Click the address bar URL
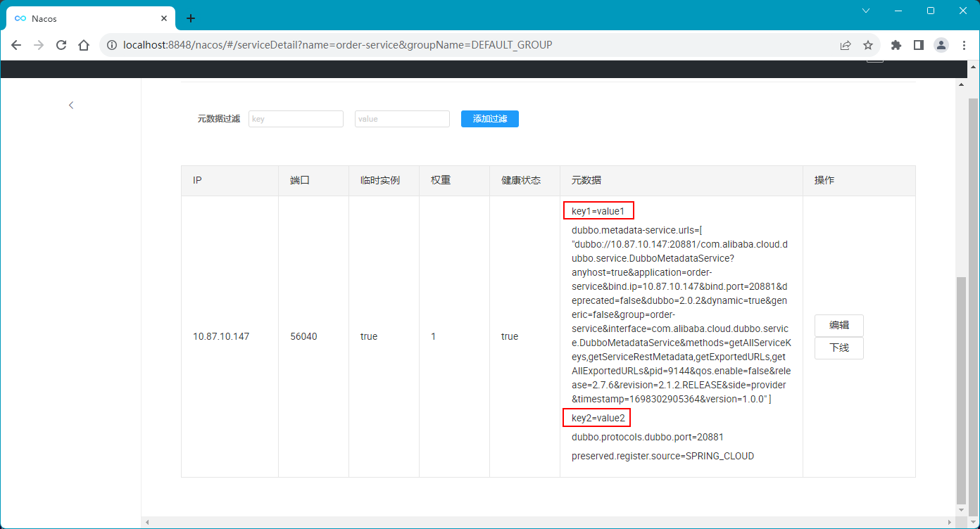This screenshot has height=529, width=980. click(x=337, y=45)
